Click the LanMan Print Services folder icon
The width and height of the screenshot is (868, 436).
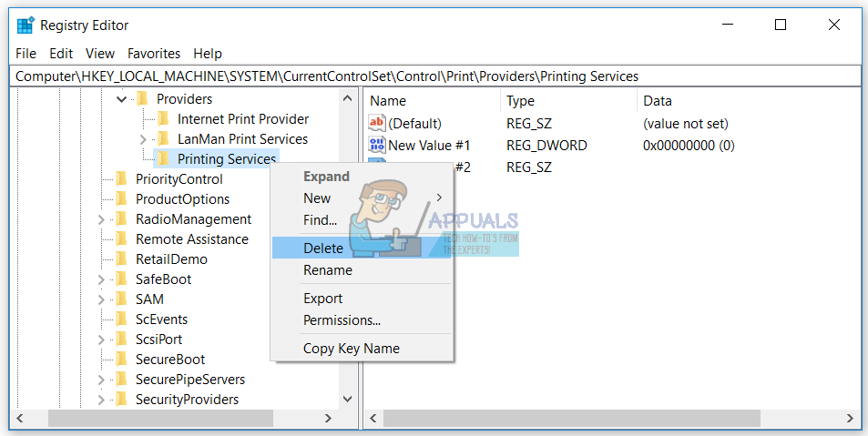(164, 139)
